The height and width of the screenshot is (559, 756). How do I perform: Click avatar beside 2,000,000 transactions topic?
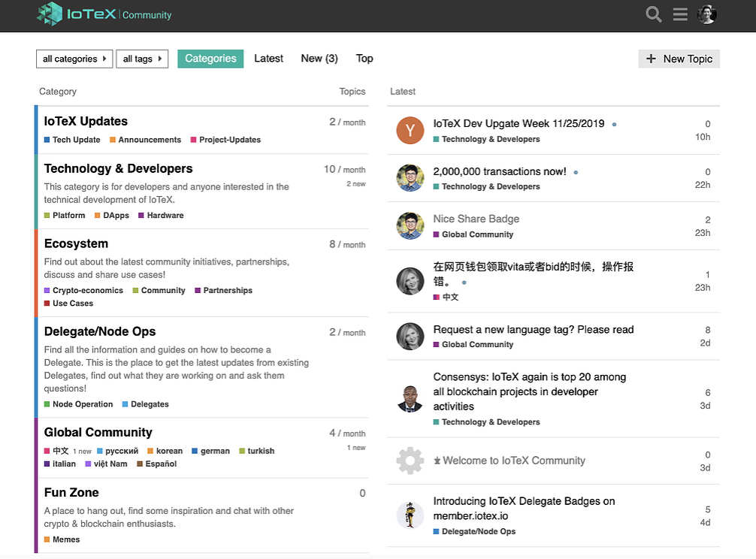click(x=410, y=178)
